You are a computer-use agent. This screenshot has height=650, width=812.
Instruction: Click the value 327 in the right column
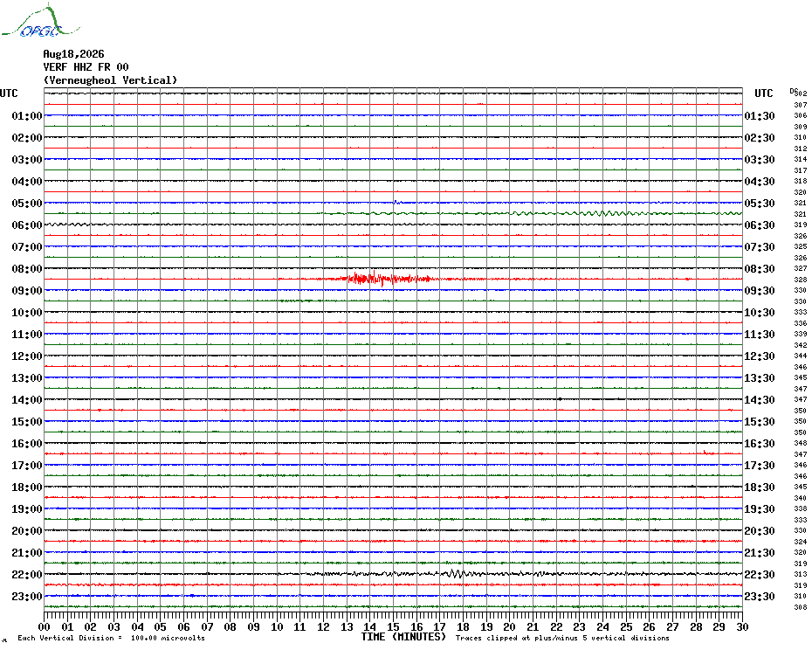coord(801,268)
